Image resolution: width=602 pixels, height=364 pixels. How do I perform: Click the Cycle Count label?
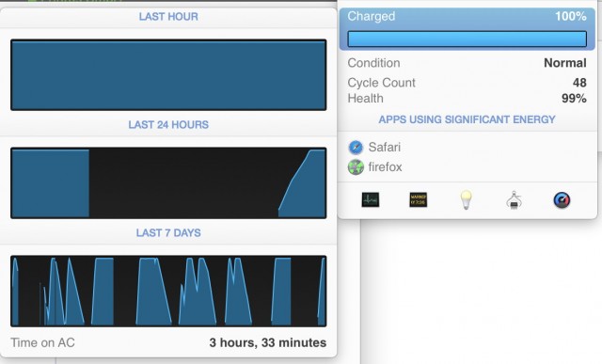click(x=381, y=83)
